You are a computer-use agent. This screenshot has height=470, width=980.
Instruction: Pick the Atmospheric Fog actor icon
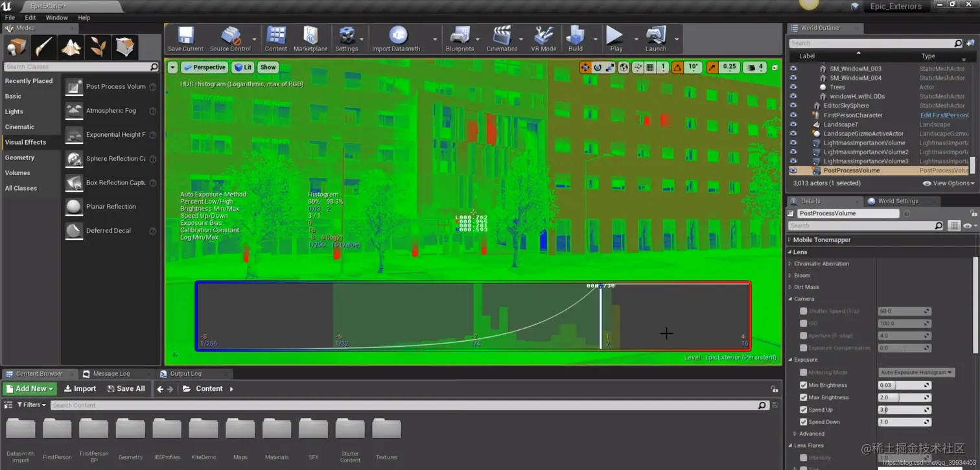(74, 111)
